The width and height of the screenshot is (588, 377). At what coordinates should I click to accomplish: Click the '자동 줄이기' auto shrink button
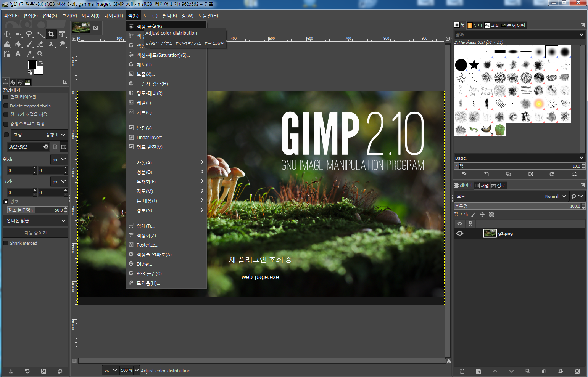click(35, 233)
